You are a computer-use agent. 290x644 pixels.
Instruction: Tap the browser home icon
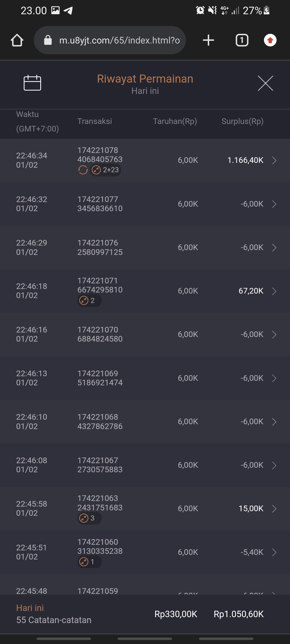17,40
